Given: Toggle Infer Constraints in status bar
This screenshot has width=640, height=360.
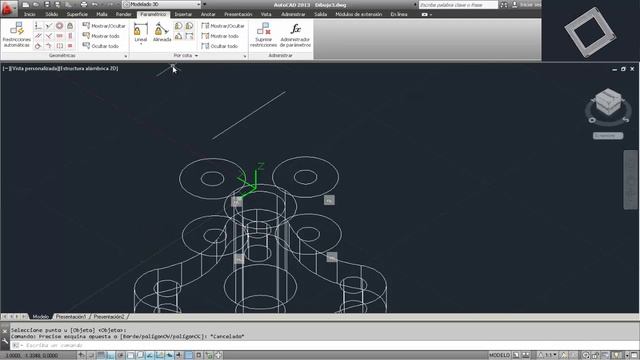Looking at the screenshot, I should click(81, 356).
